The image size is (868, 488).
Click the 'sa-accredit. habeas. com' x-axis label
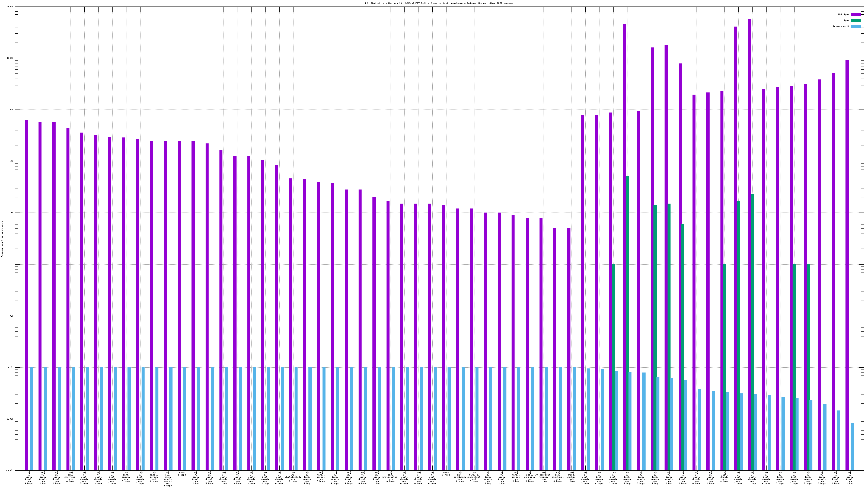click(544, 477)
